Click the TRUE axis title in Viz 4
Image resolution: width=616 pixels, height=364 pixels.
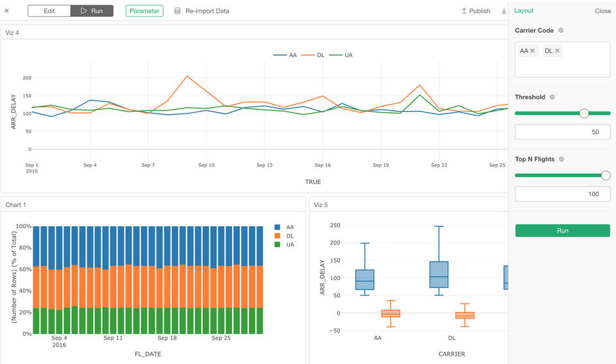[x=313, y=182]
